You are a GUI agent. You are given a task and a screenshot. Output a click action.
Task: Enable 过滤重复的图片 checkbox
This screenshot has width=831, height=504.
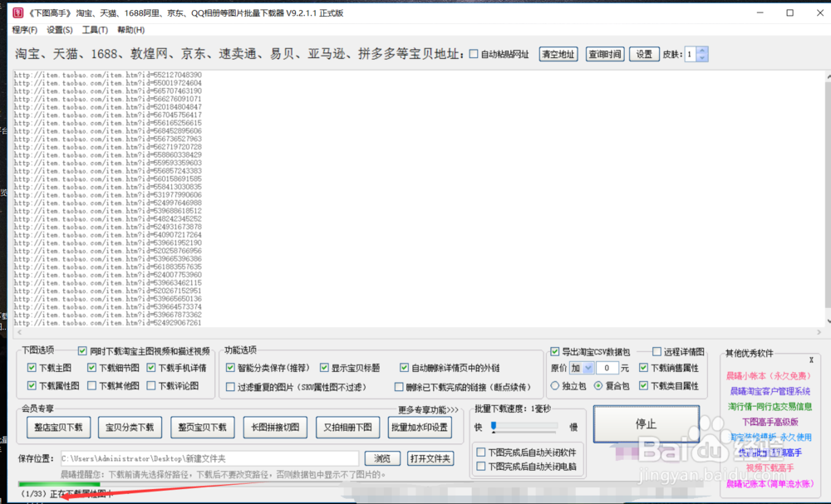(230, 387)
